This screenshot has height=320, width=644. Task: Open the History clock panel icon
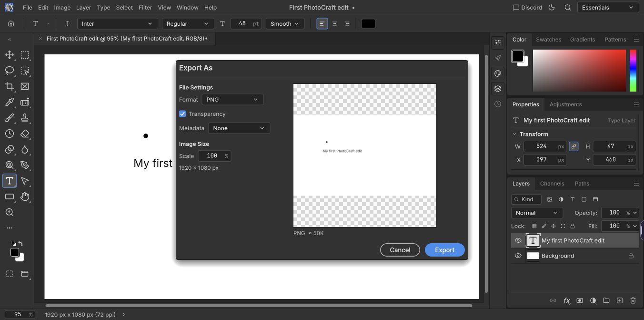click(498, 104)
